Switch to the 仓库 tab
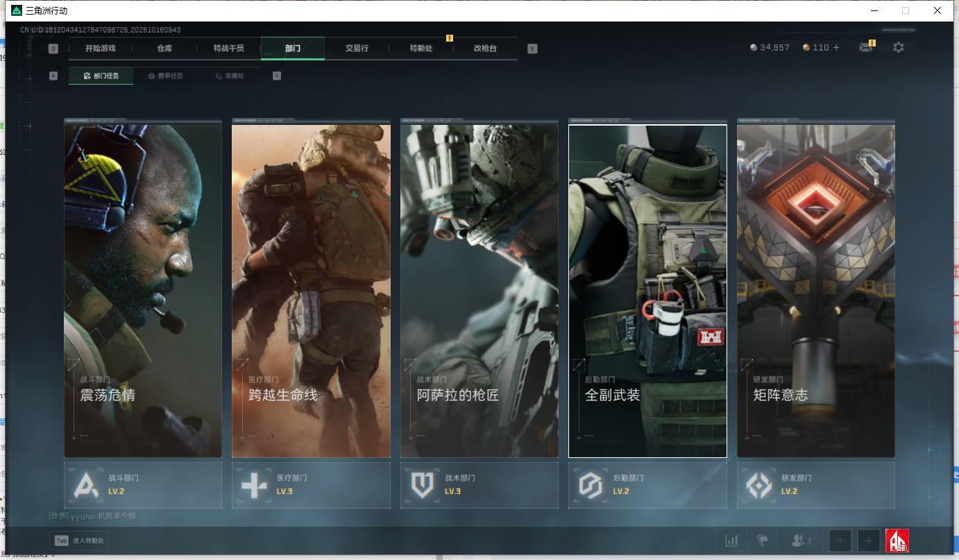The width and height of the screenshot is (959, 560). (164, 49)
